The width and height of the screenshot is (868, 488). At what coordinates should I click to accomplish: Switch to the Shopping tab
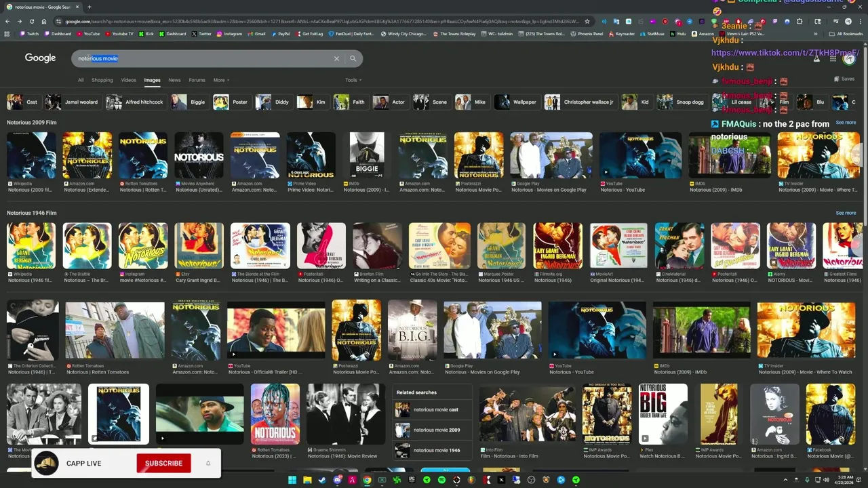click(x=102, y=80)
